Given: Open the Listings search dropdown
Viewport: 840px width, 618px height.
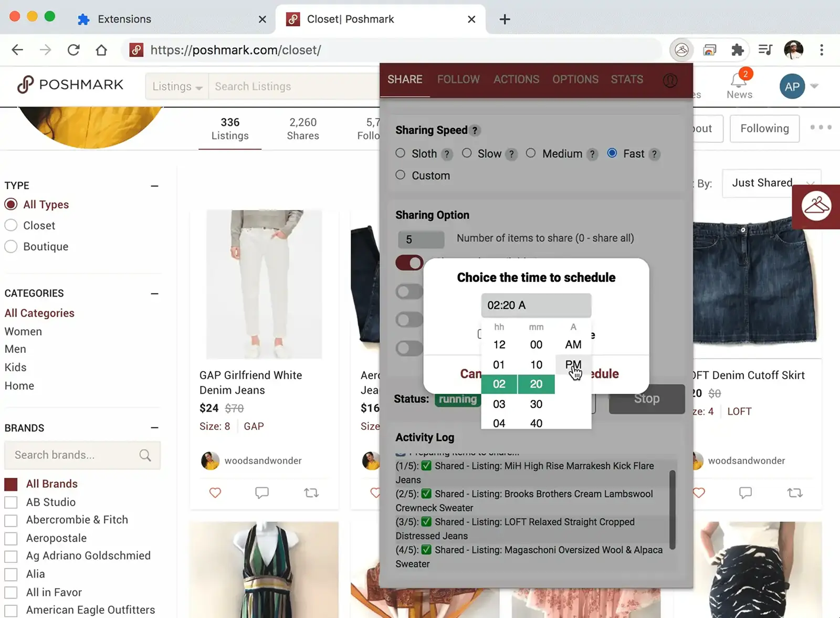Looking at the screenshot, I should pyautogui.click(x=177, y=86).
